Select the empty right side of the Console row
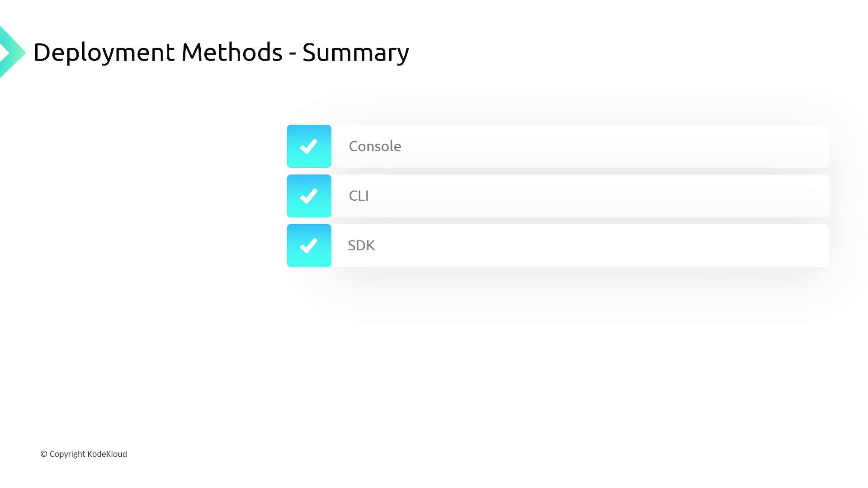Image resolution: width=868 pixels, height=488 pixels. (x=633, y=146)
